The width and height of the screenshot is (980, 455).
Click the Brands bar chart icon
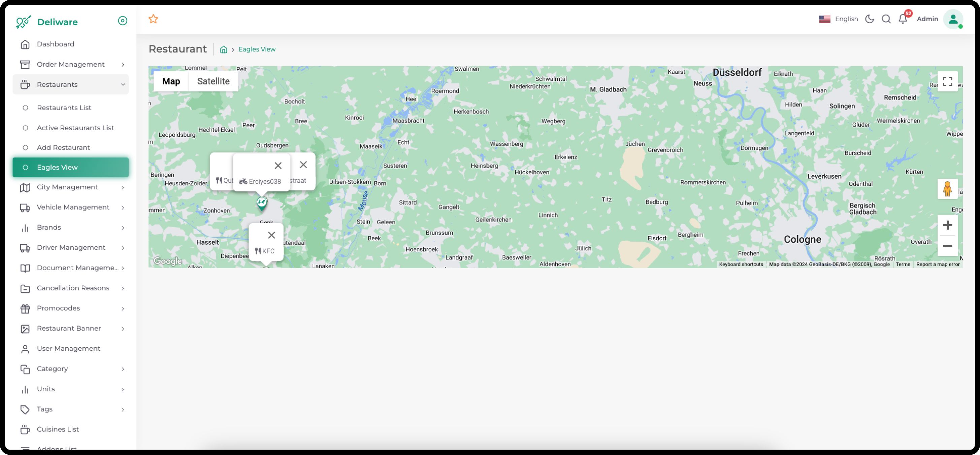coord(25,228)
